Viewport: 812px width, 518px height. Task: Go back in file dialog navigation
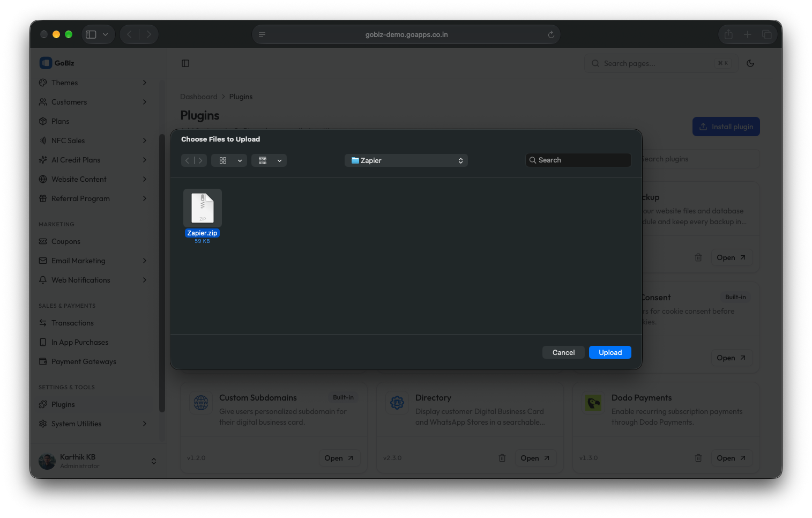[x=187, y=160]
